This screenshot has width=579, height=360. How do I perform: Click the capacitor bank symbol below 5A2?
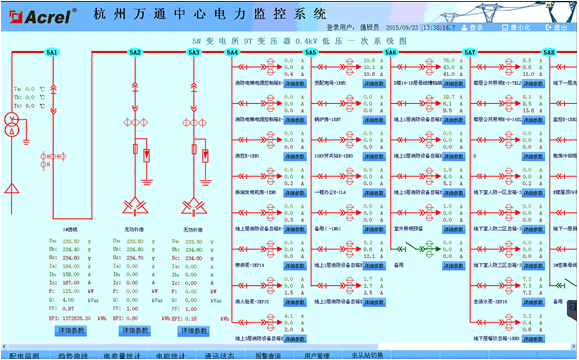pos(135,207)
